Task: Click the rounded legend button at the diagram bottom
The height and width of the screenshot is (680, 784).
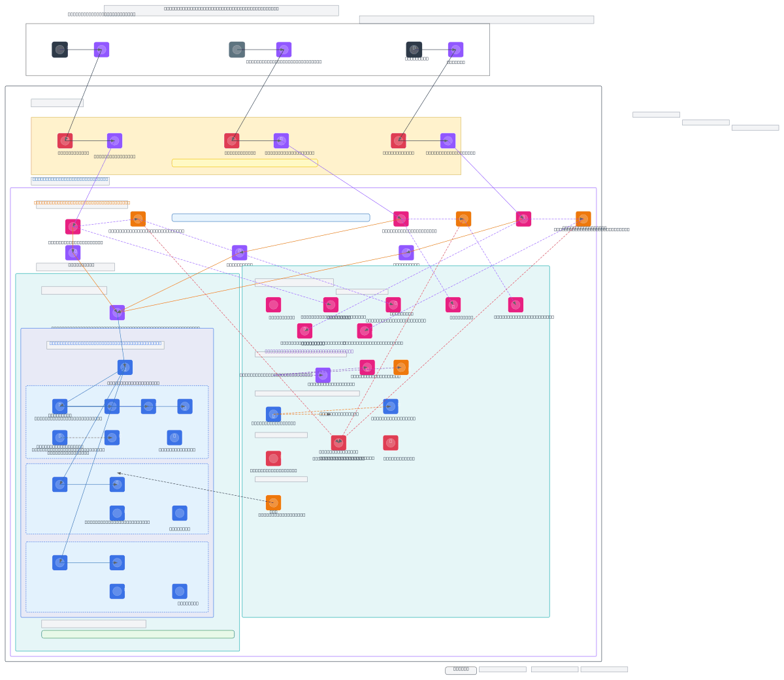Action: 461,670
